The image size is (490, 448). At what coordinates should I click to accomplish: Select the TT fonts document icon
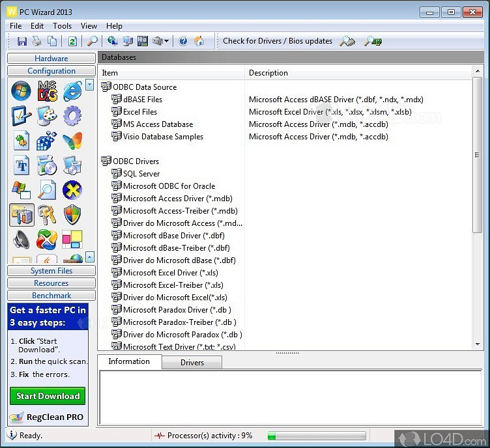[x=22, y=165]
